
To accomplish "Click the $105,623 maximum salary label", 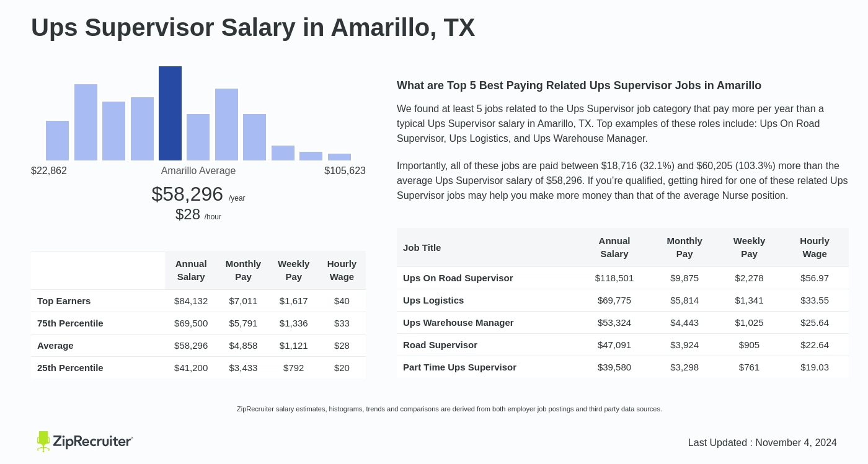I will [x=345, y=170].
